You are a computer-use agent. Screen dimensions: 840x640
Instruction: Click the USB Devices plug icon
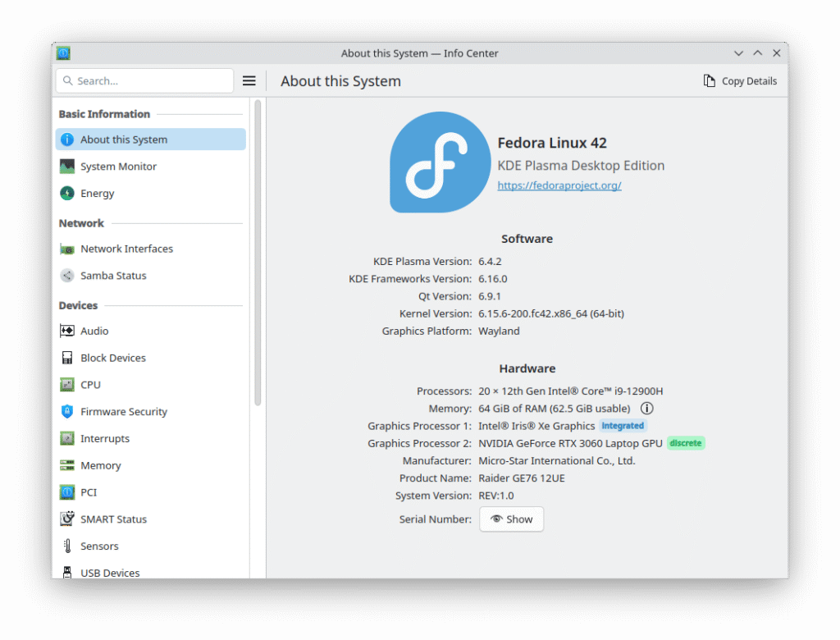click(x=67, y=572)
